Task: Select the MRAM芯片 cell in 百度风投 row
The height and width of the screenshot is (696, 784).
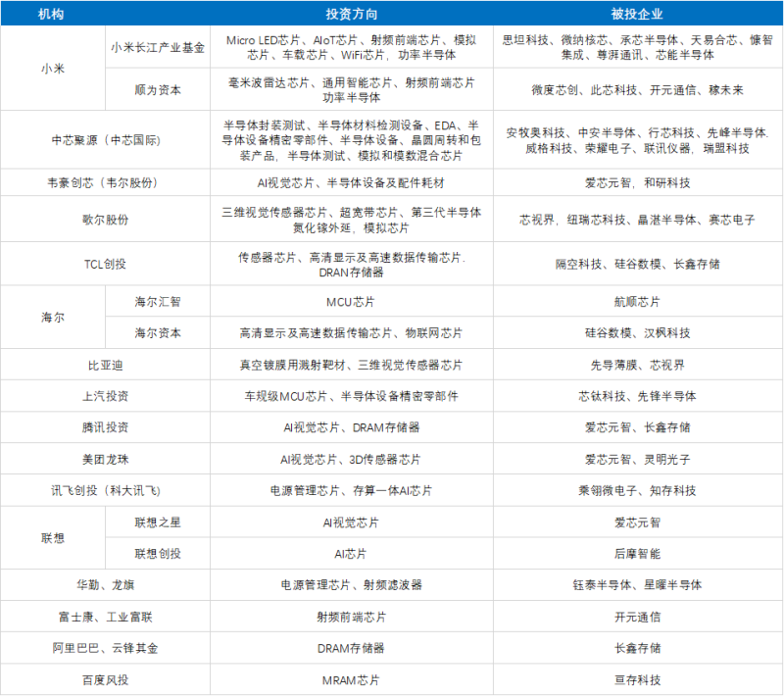Action: tap(351, 679)
